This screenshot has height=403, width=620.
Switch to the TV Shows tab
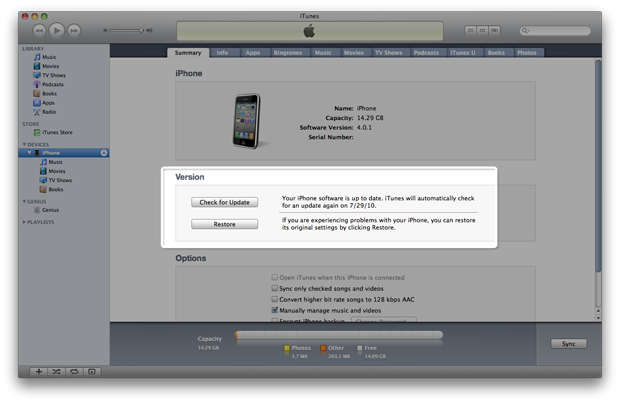pos(389,53)
